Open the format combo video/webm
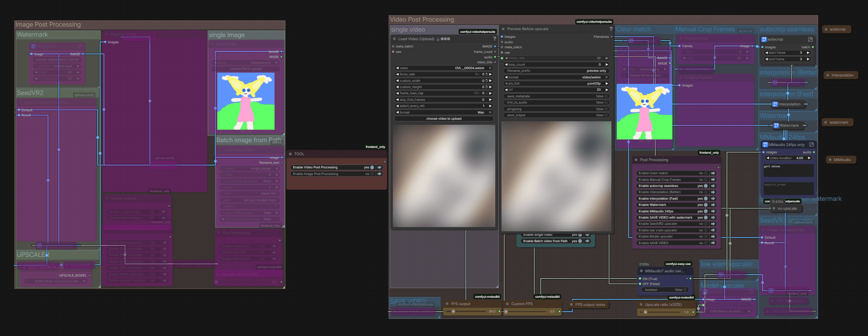 pyautogui.click(x=557, y=77)
